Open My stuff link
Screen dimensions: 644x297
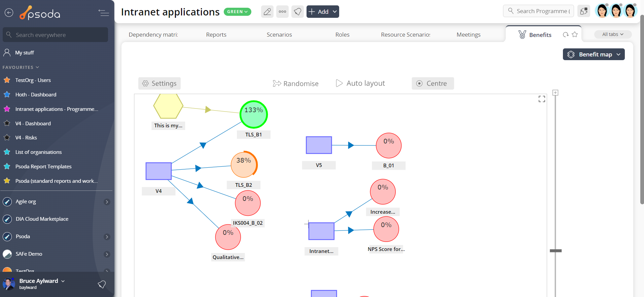pos(24,52)
